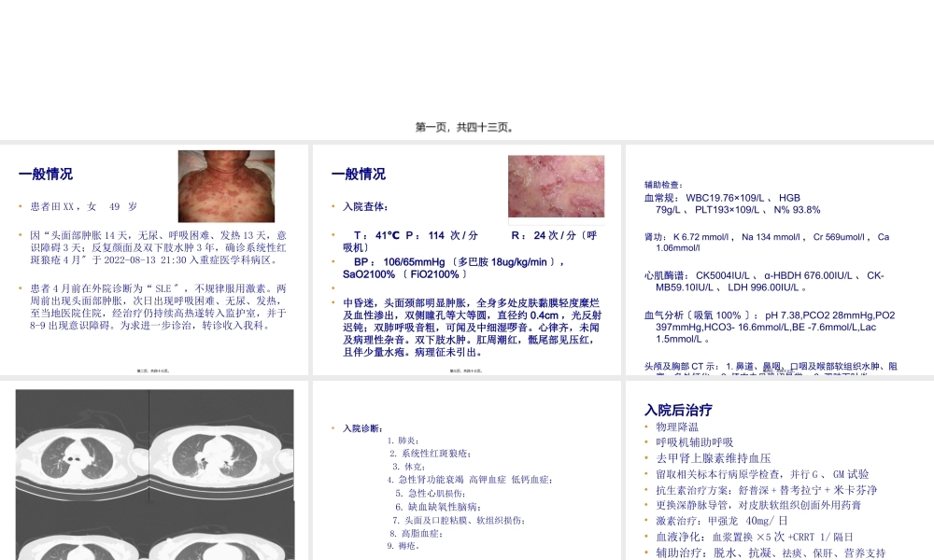This screenshot has height=560, width=934.
Task: Click the '更换深静脉导管' bullet line
Action: click(758, 505)
